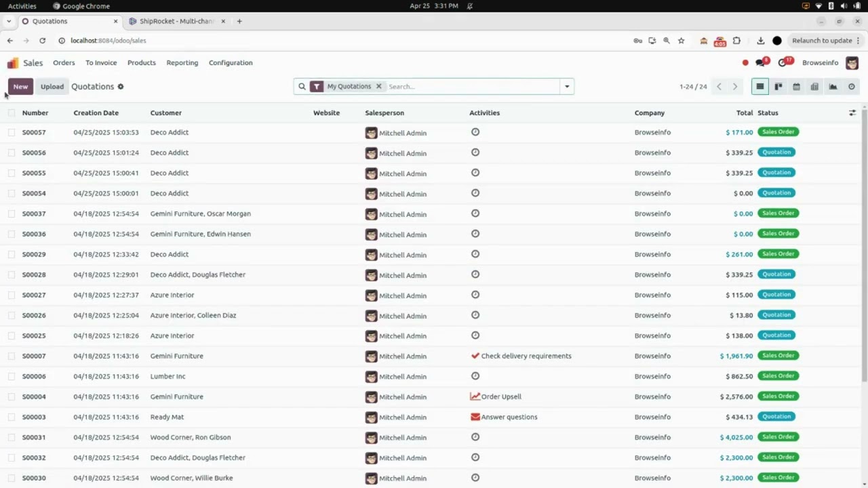Select checkbox for order S00028
Image resolution: width=868 pixels, height=488 pixels.
[12, 274]
